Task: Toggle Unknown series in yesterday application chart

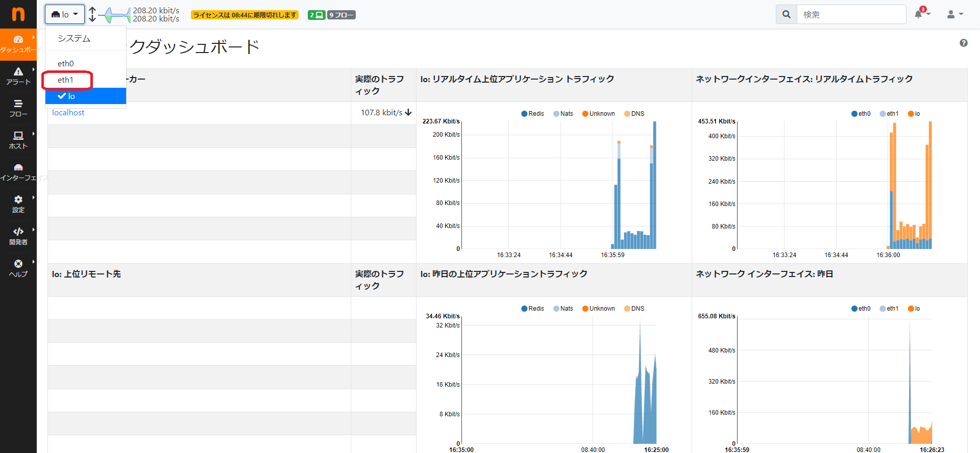Action: point(598,309)
